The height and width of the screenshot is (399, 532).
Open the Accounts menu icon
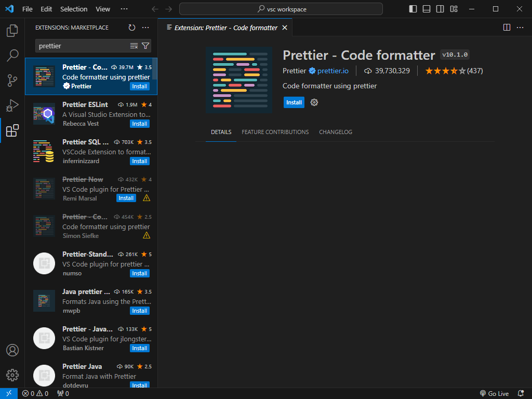(12, 350)
